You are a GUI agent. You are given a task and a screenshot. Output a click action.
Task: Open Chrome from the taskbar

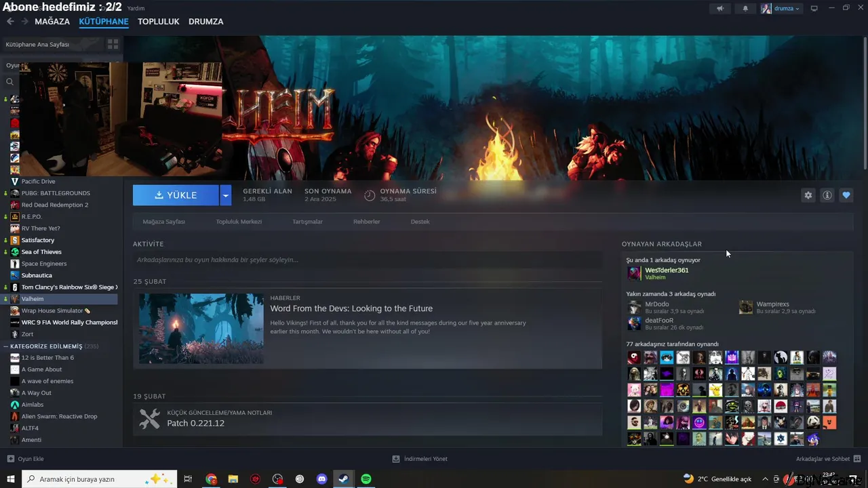tap(212, 479)
